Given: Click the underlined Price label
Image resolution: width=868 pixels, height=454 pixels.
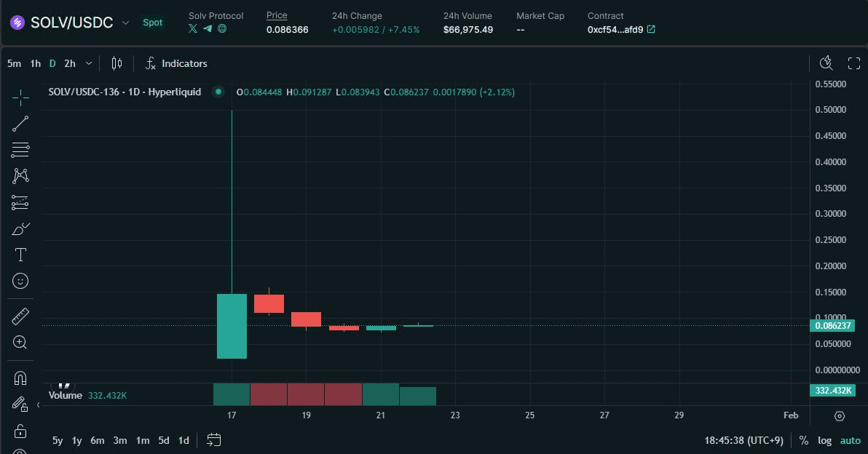Looking at the screenshot, I should (x=277, y=15).
